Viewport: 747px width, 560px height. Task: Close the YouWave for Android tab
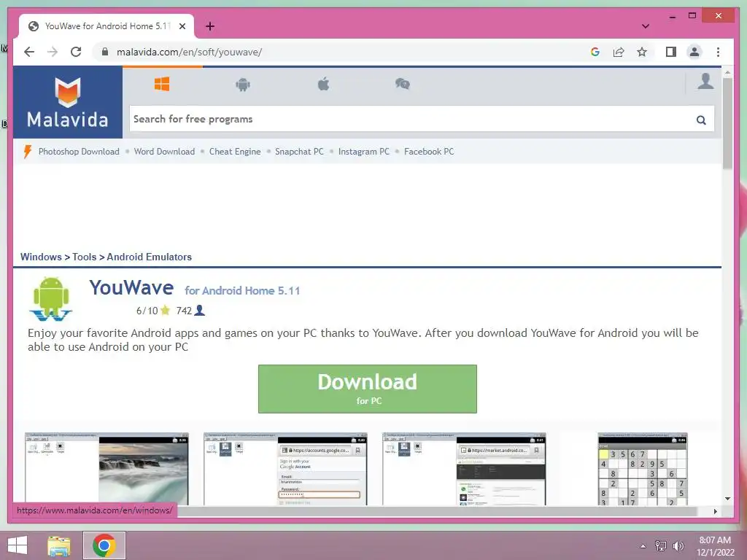(x=182, y=26)
